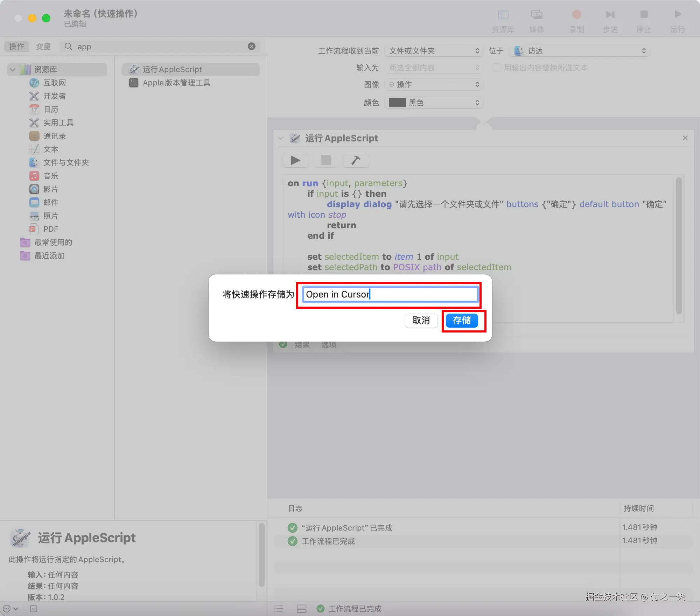Collapse the 资源库 tree disclosure arrow
The width and height of the screenshot is (700, 616).
(13, 69)
